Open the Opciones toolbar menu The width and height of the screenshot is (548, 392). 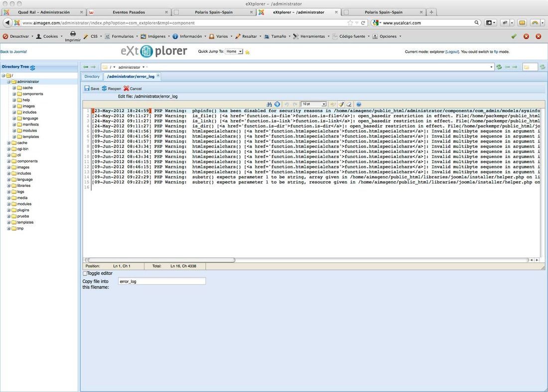(388, 36)
